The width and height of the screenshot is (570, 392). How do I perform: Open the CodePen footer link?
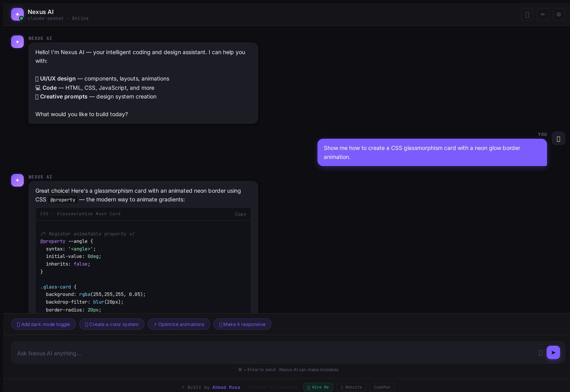pos(382,387)
